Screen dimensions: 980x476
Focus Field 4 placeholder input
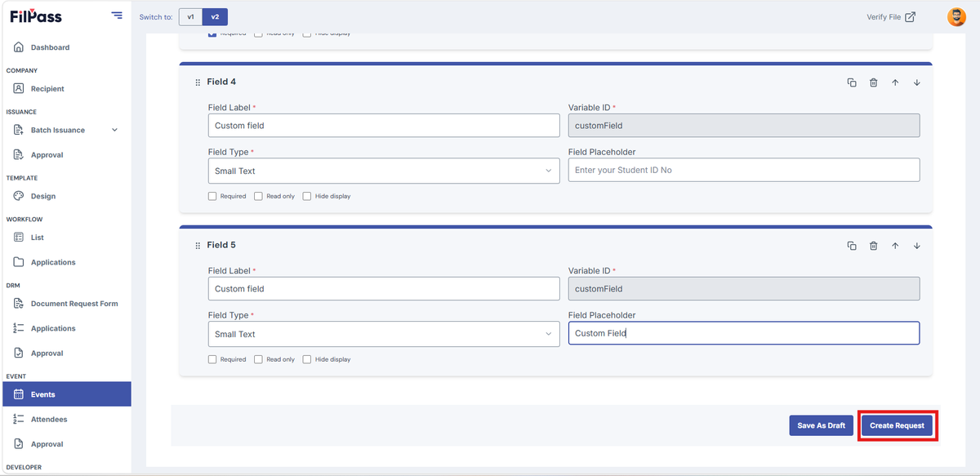pyautogui.click(x=744, y=170)
